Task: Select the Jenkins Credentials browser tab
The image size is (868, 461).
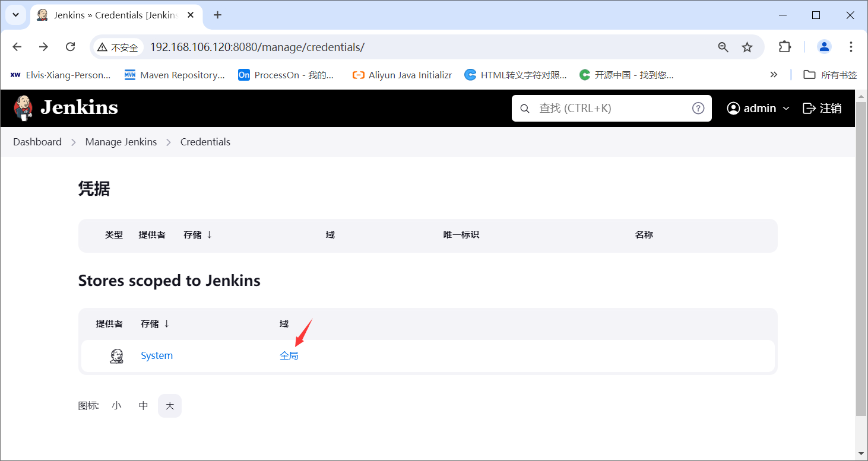Action: [116, 15]
